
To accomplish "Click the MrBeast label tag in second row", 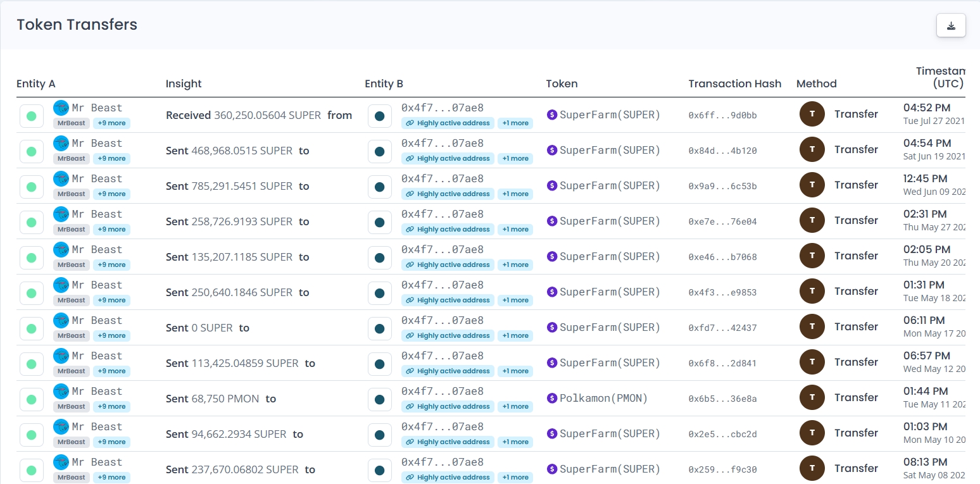I will [x=70, y=159].
